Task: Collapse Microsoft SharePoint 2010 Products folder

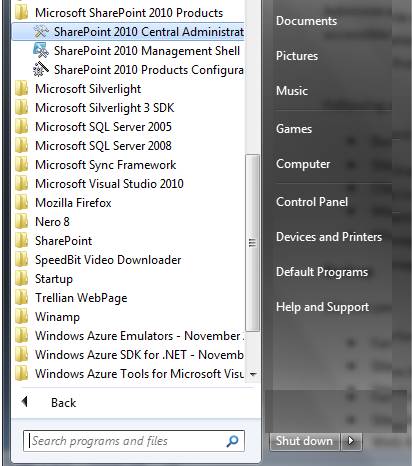Action: 129,13
